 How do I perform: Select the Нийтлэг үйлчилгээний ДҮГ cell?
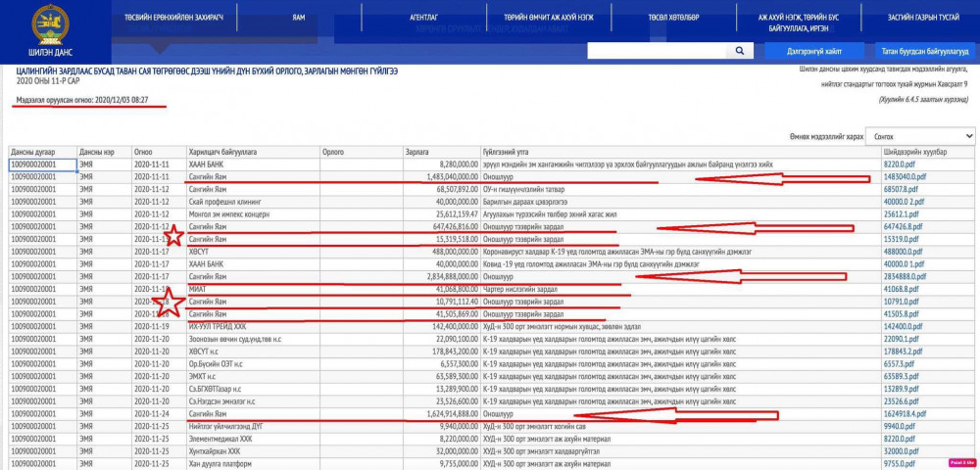(253, 426)
